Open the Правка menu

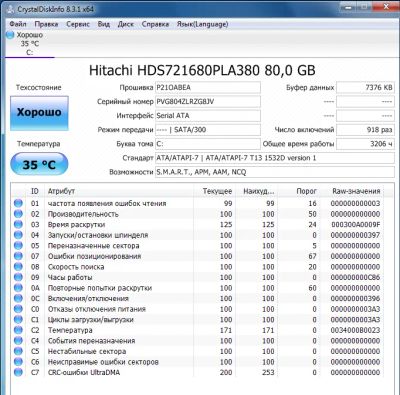[x=46, y=24]
